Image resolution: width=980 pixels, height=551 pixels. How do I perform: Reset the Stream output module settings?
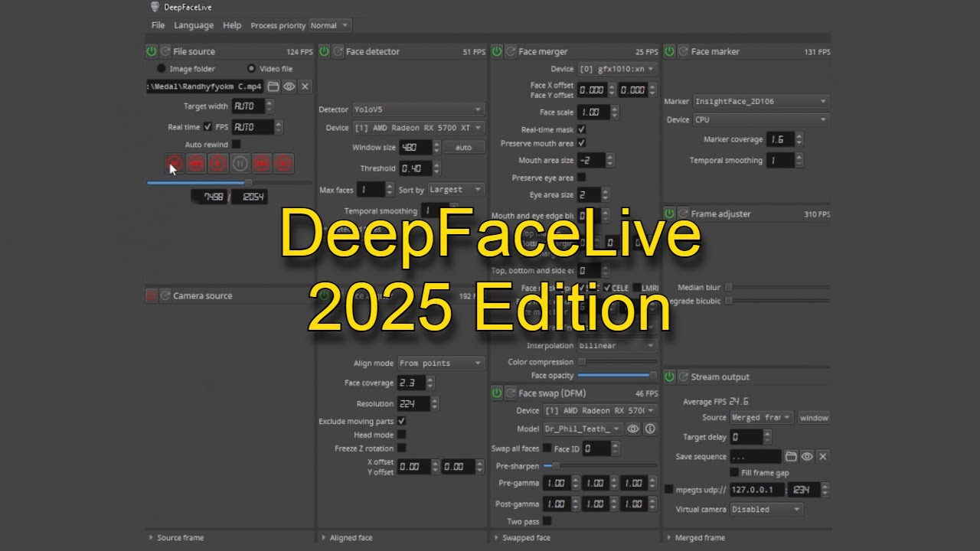[x=683, y=377]
